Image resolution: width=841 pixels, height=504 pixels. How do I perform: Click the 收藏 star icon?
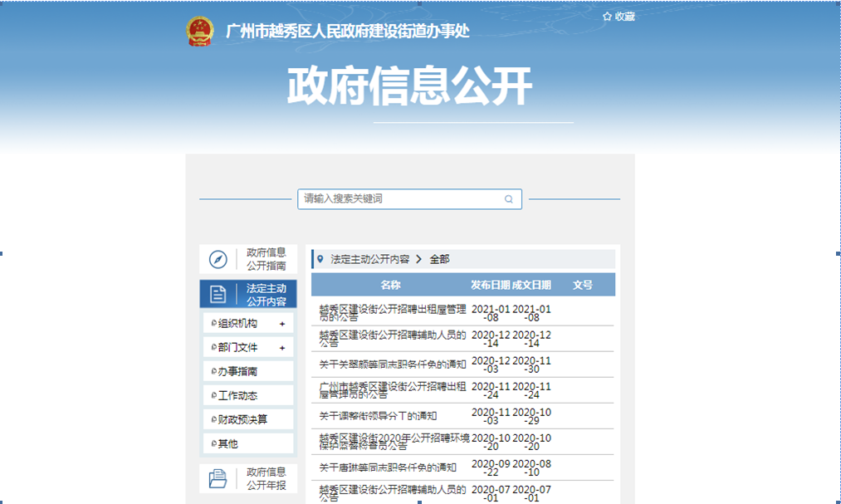[x=607, y=17]
